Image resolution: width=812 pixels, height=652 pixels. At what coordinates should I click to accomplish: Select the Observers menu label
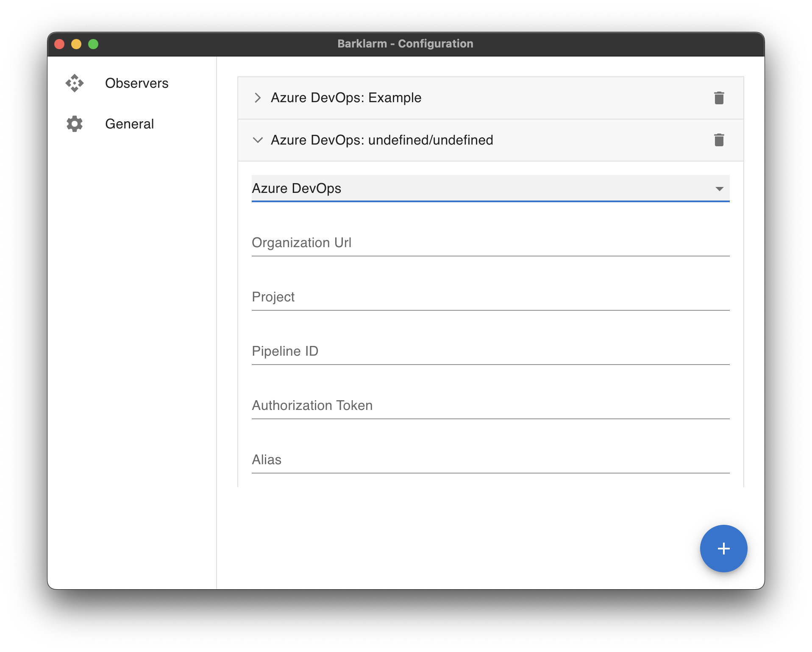[x=136, y=83]
